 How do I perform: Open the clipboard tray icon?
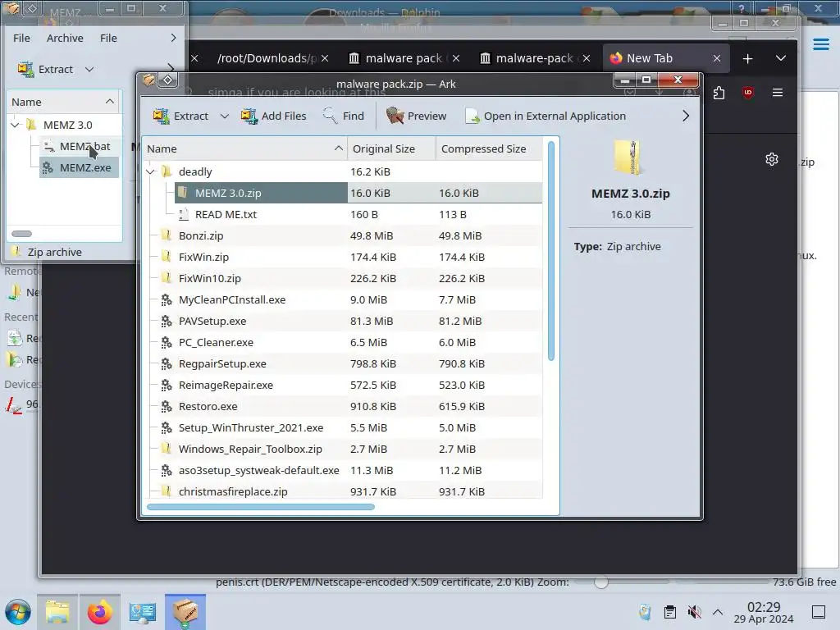click(x=669, y=612)
